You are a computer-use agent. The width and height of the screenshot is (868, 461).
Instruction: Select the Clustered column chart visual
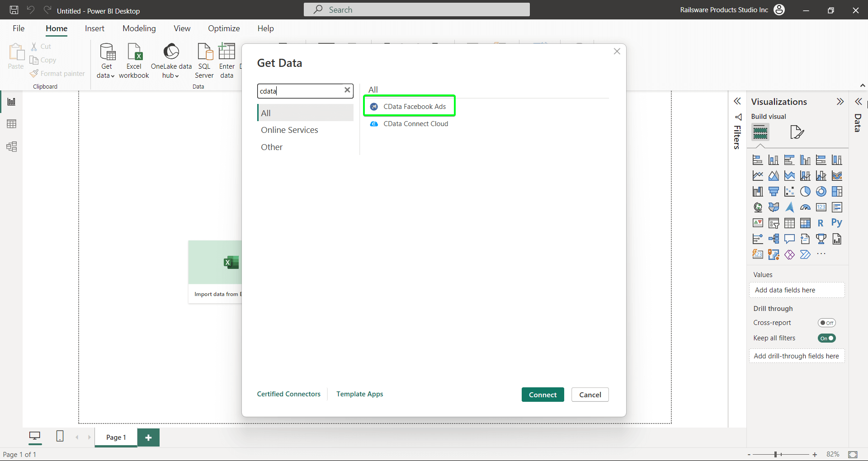(805, 160)
